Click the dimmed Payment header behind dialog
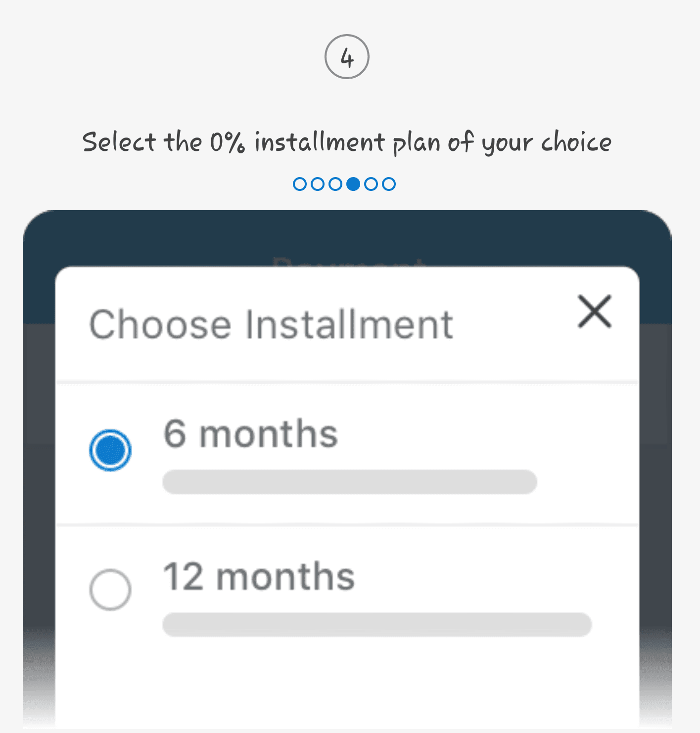Image resolution: width=700 pixels, height=733 pixels. coord(348,261)
